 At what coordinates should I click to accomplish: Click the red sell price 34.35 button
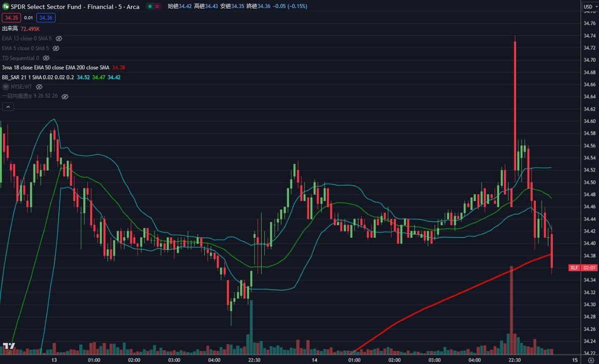click(x=10, y=17)
